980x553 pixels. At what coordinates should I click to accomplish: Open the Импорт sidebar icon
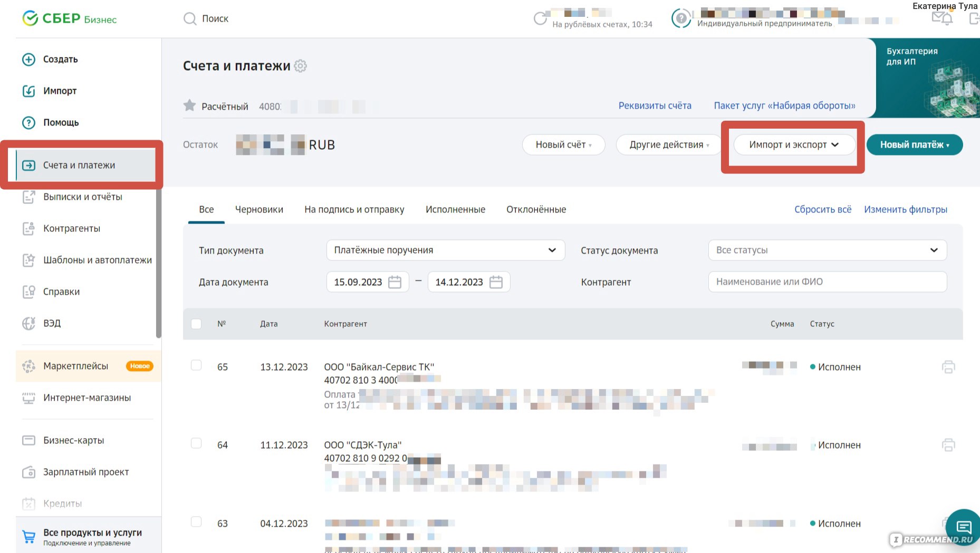[28, 91]
